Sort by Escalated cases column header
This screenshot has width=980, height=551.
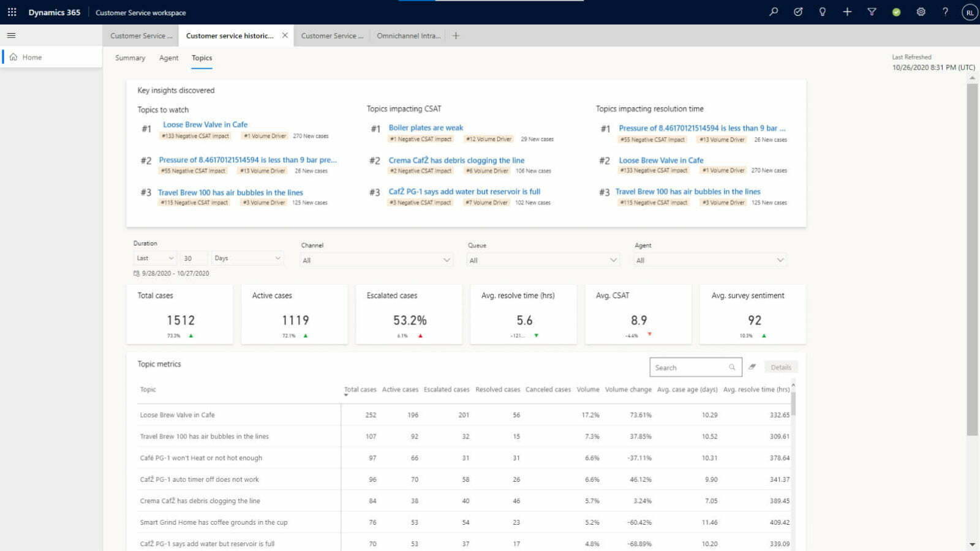[447, 389]
